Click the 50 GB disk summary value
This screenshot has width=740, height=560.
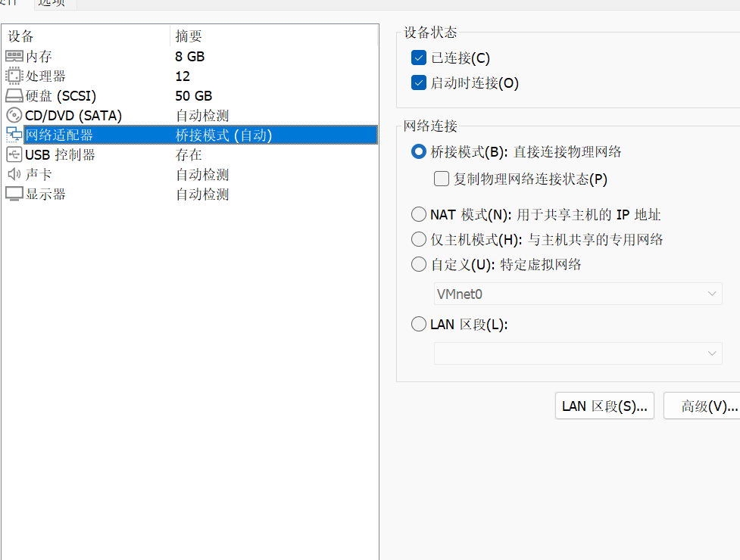coord(193,95)
